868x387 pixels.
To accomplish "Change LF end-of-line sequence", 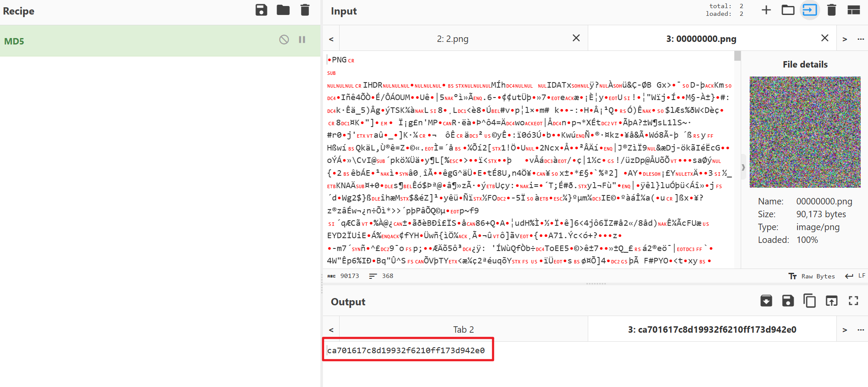I will click(856, 276).
